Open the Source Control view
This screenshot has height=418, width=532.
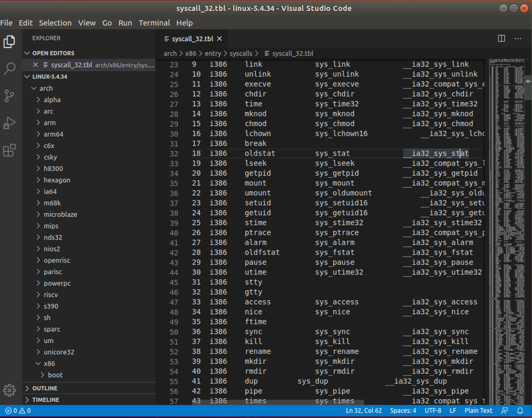pos(9,96)
